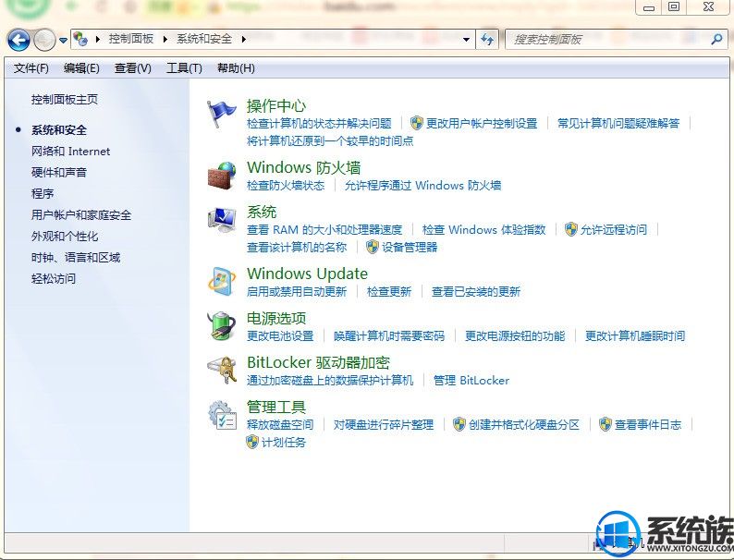Click the Administrative Tools gear icon
The width and height of the screenshot is (734, 560).
[x=222, y=415]
